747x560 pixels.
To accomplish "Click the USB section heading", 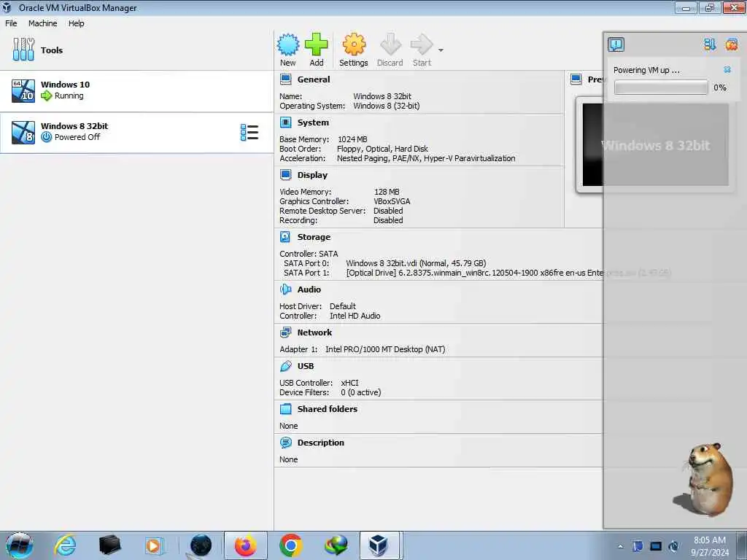I will click(x=306, y=366).
